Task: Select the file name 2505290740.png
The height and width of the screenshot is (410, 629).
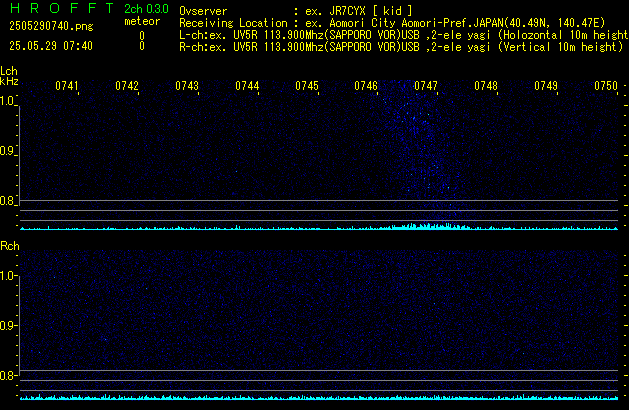Action: click(x=51, y=26)
